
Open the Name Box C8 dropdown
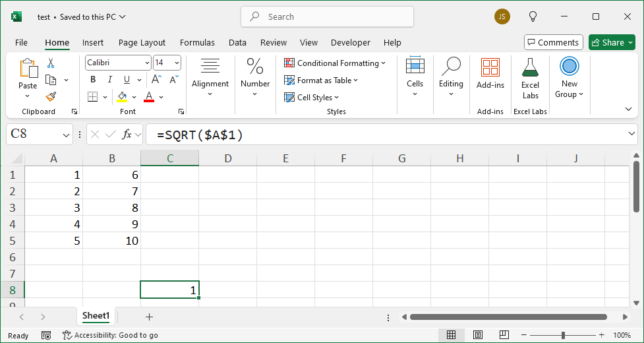pos(66,135)
